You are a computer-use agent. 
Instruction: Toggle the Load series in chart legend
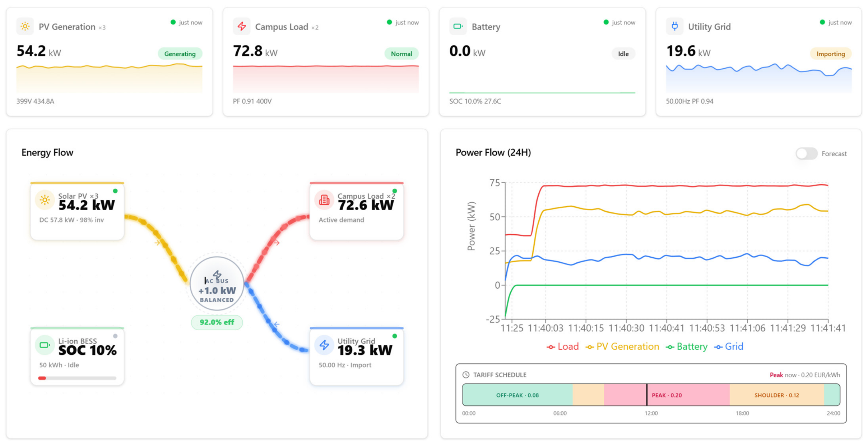(x=562, y=346)
